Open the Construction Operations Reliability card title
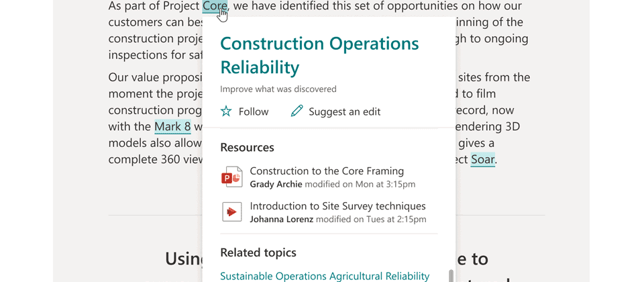Screen dimensions: 644x282 point(319,55)
